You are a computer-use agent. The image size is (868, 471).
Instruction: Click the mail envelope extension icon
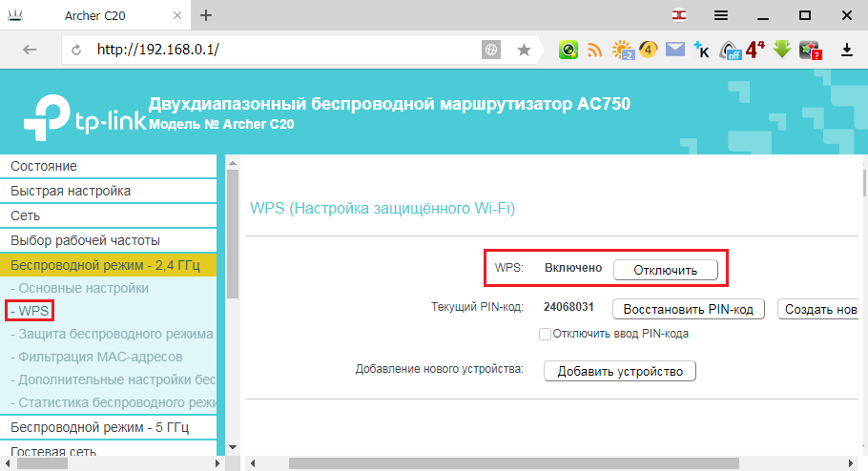tap(674, 50)
